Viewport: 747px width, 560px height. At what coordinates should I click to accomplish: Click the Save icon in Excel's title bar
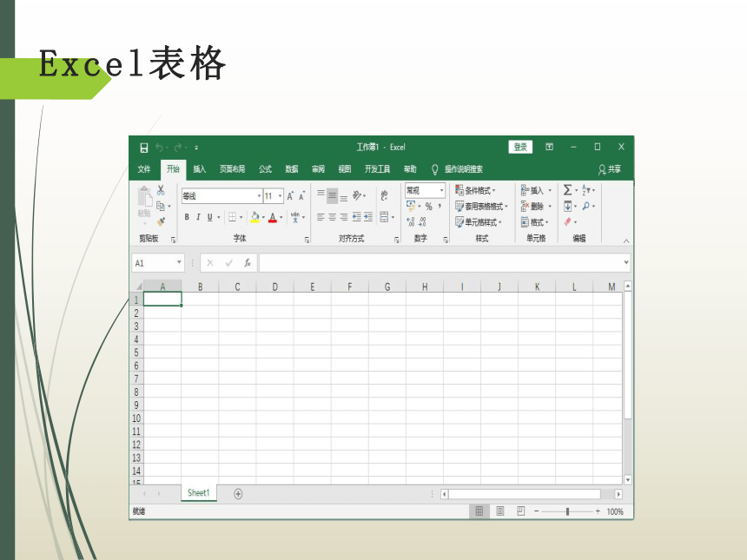(x=144, y=148)
